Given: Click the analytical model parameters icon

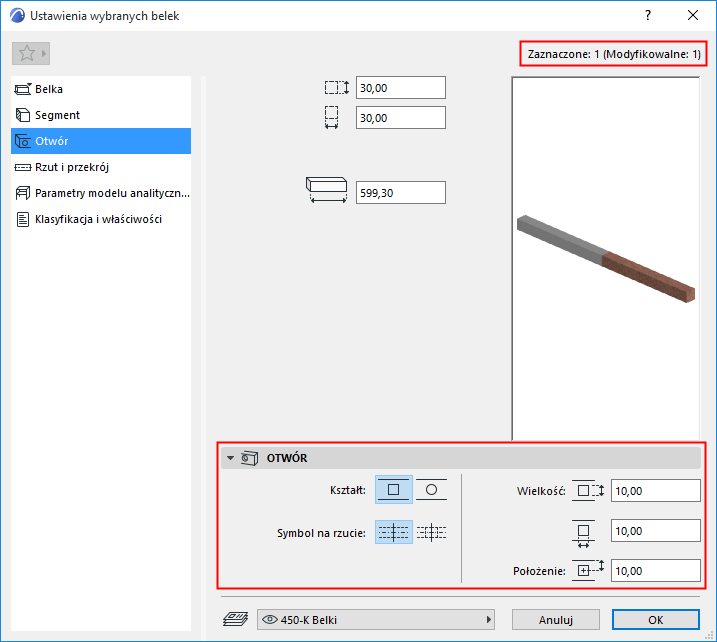Looking at the screenshot, I should [23, 193].
